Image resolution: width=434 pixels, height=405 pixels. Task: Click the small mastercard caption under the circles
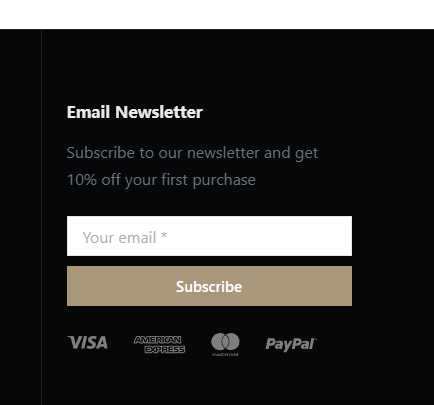click(225, 354)
